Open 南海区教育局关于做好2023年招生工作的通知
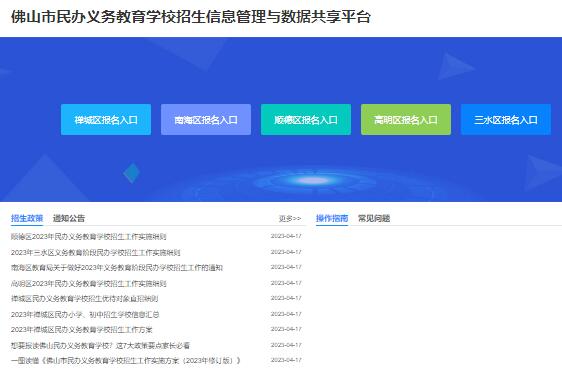 point(117,268)
